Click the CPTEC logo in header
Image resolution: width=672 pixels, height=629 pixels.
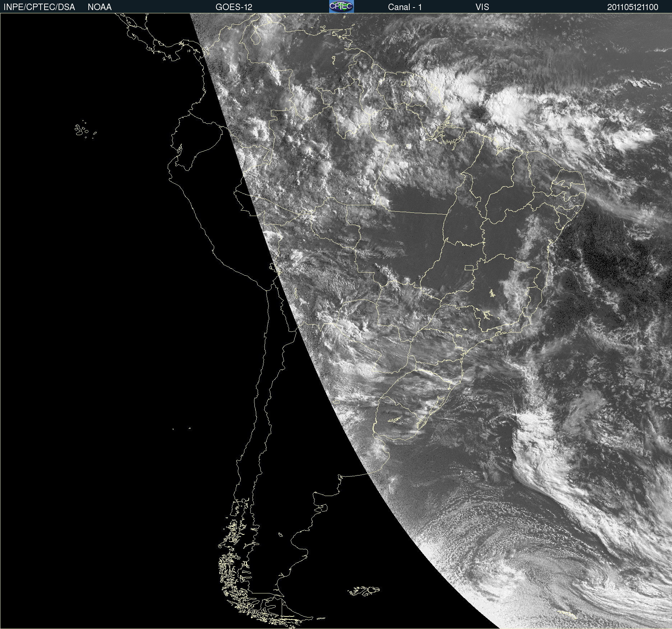coord(341,6)
